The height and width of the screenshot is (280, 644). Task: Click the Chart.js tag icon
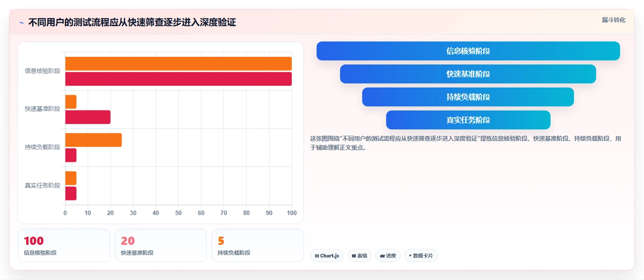pos(317,256)
